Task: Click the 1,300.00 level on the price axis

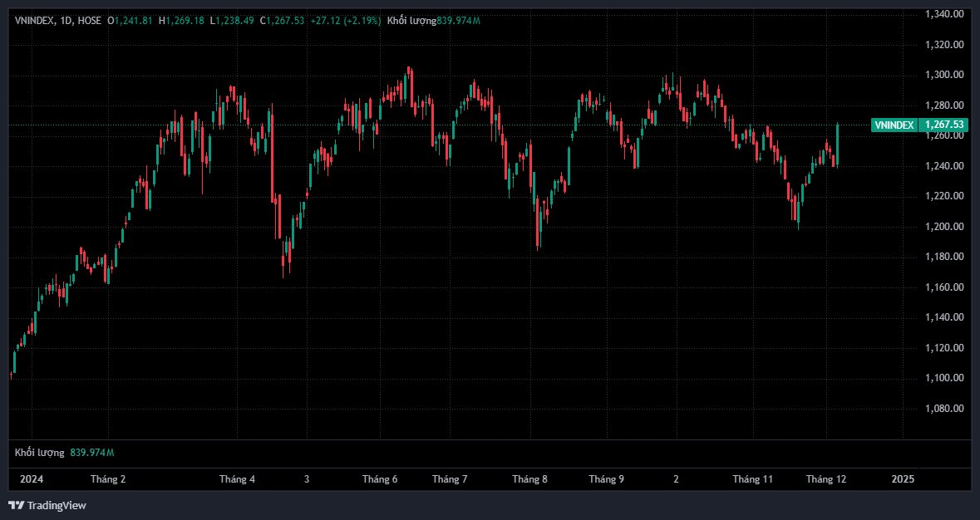Action: click(943, 75)
